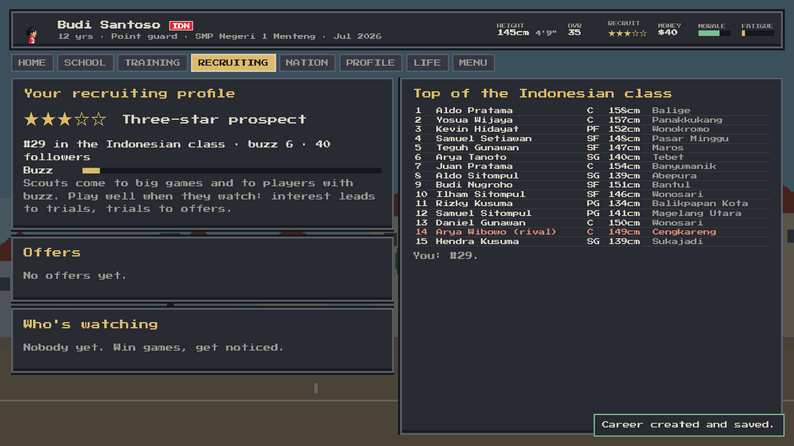Select the RECRUITING tab
Viewport: 794px width, 446px height.
(x=233, y=63)
